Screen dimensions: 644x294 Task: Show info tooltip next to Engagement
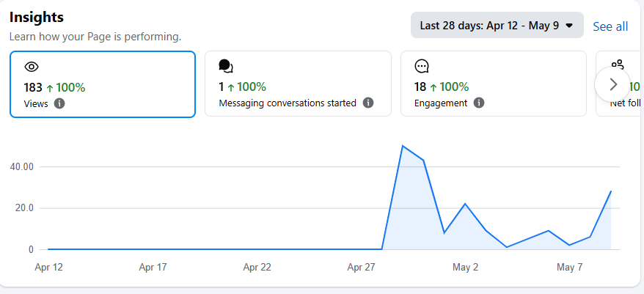[479, 103]
